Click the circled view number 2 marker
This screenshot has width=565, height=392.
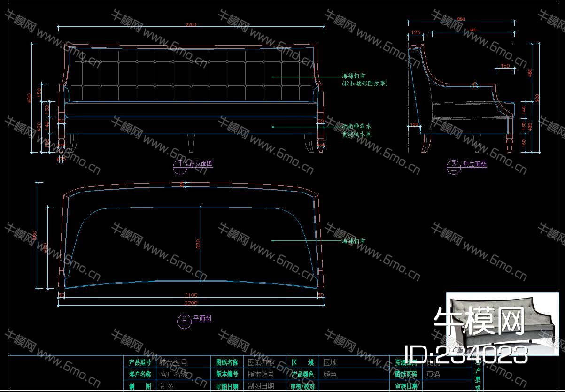(184, 321)
